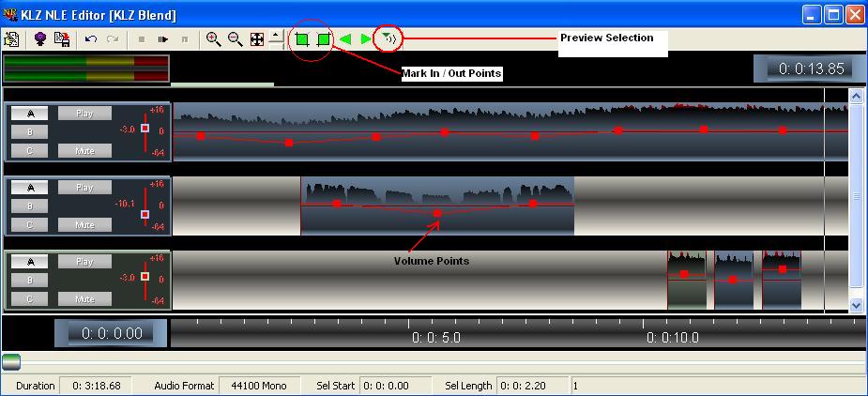Viewport: 868px width, 396px height.
Task: Play the first track solo
Action: [84, 114]
